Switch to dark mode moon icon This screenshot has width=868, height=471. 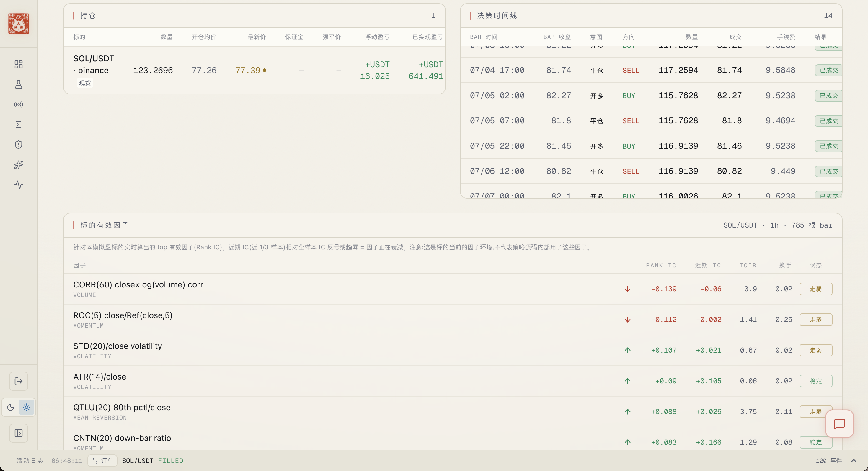pos(10,407)
